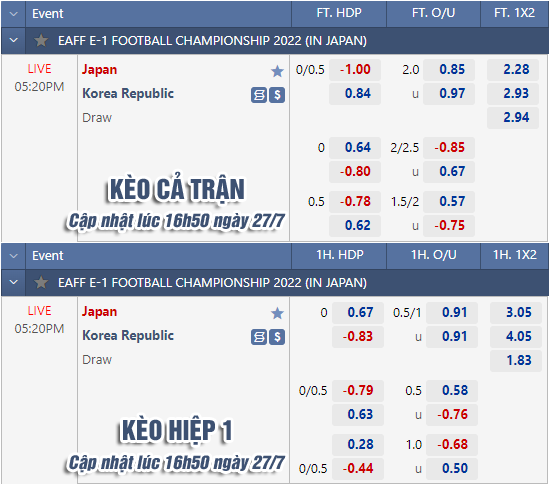
Task: Select the 1H. O/U column header
Action: tap(434, 255)
